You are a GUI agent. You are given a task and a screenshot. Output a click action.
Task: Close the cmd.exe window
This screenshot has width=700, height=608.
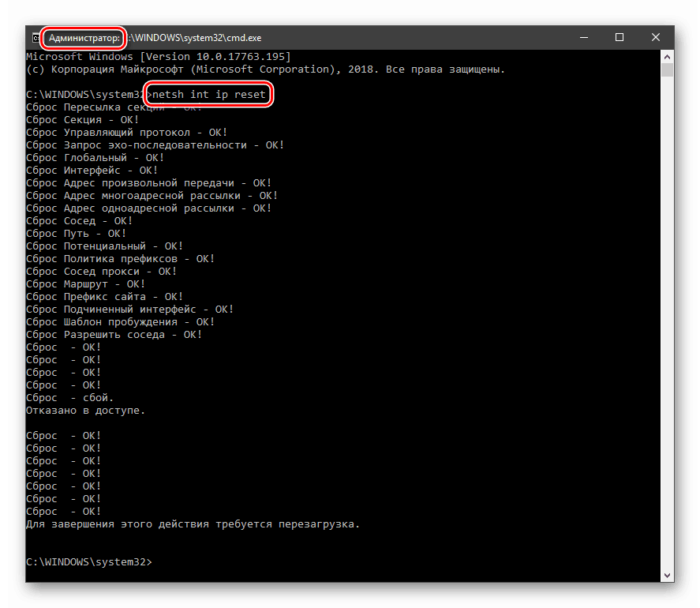coord(655,38)
